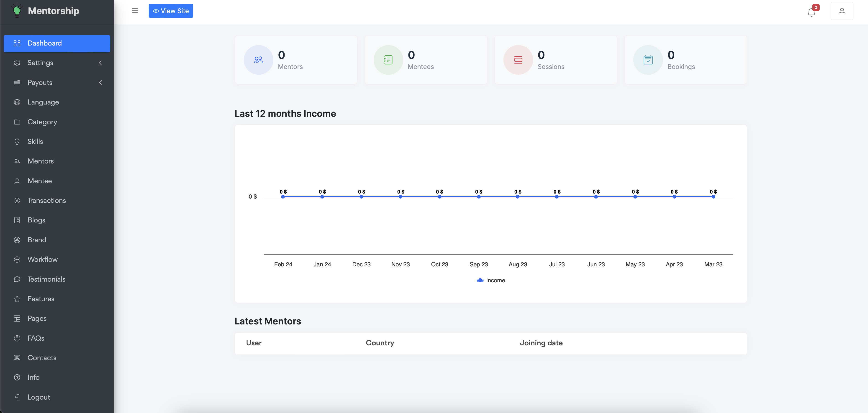868x413 pixels.
Task: Click the Mentorship lightbulb logo
Action: point(17,11)
